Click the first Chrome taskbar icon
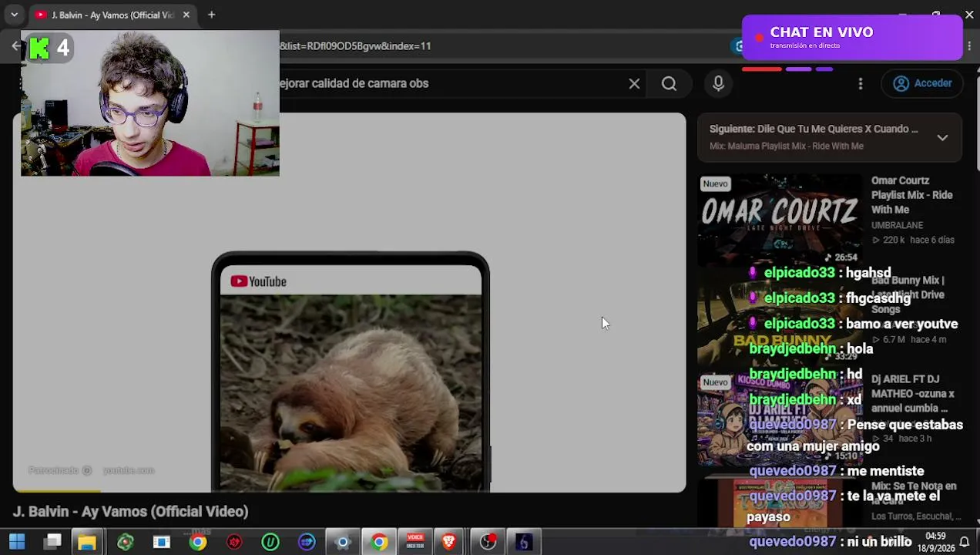Viewport: 980px width, 555px height. [198, 542]
